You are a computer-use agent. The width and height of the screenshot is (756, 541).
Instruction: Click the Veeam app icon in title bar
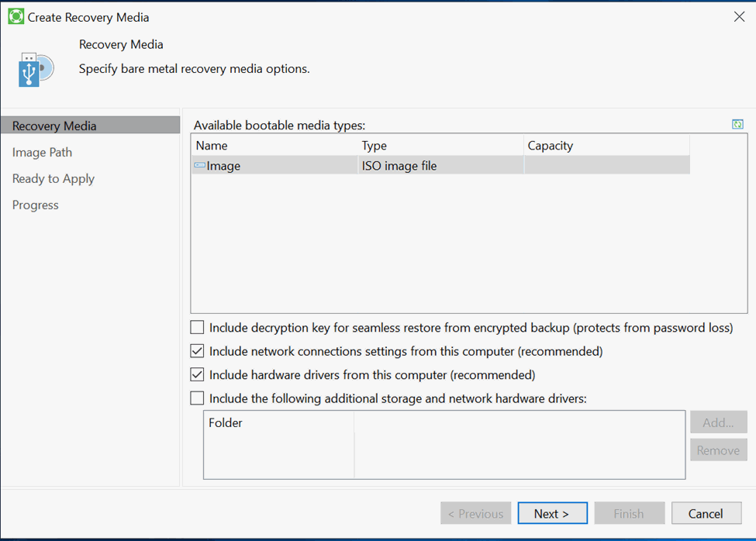pos(16,16)
